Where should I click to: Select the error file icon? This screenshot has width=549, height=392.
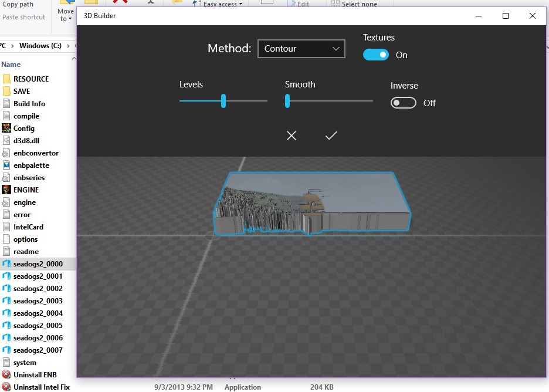click(6, 215)
